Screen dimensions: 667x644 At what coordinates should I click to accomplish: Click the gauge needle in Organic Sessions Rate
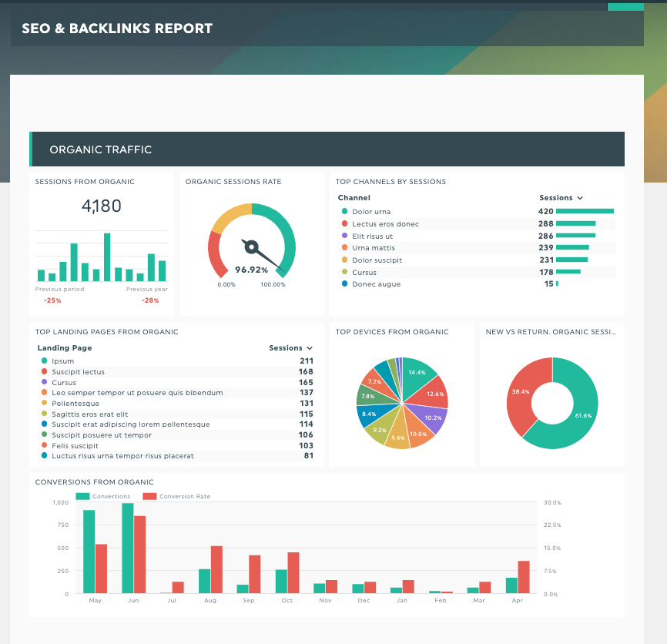(x=258, y=251)
